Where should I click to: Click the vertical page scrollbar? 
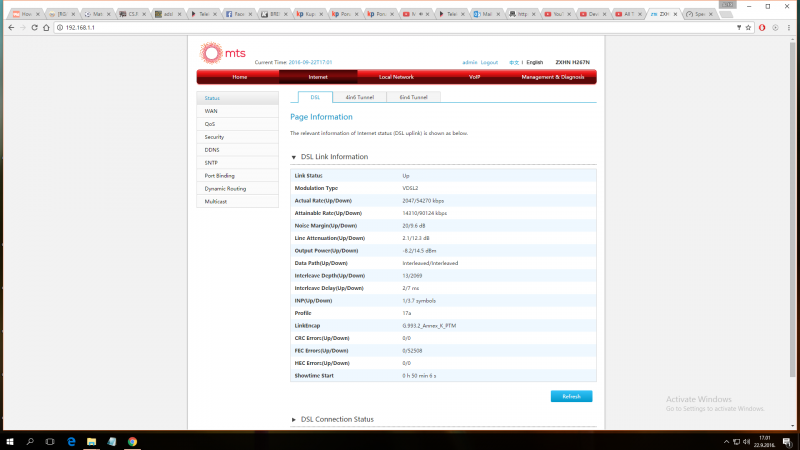[792, 209]
